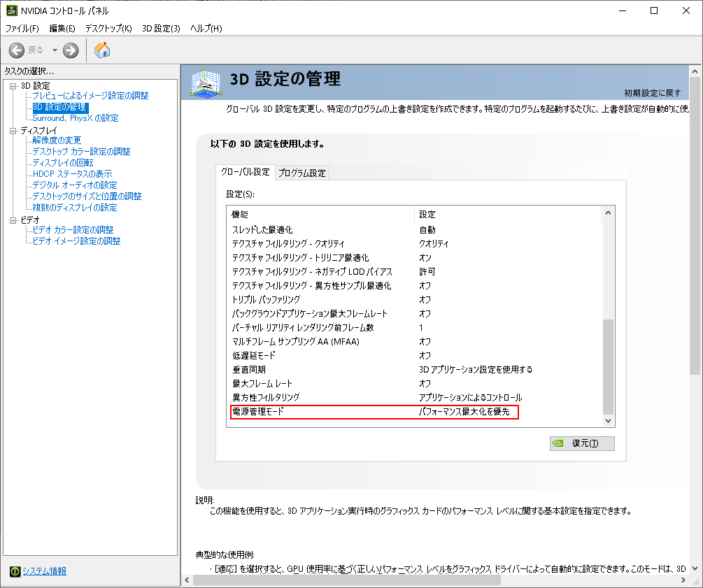Click the Home house icon
Screen dimensions: 703x588
click(x=101, y=50)
